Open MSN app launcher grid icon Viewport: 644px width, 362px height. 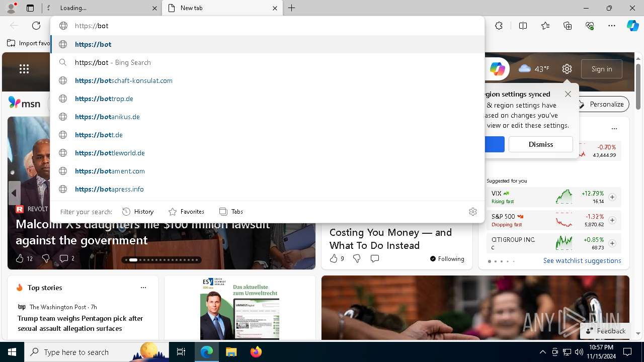click(x=24, y=69)
